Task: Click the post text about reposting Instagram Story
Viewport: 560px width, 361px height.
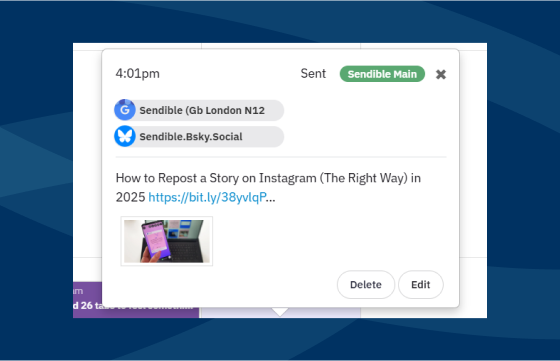Action: pos(268,187)
